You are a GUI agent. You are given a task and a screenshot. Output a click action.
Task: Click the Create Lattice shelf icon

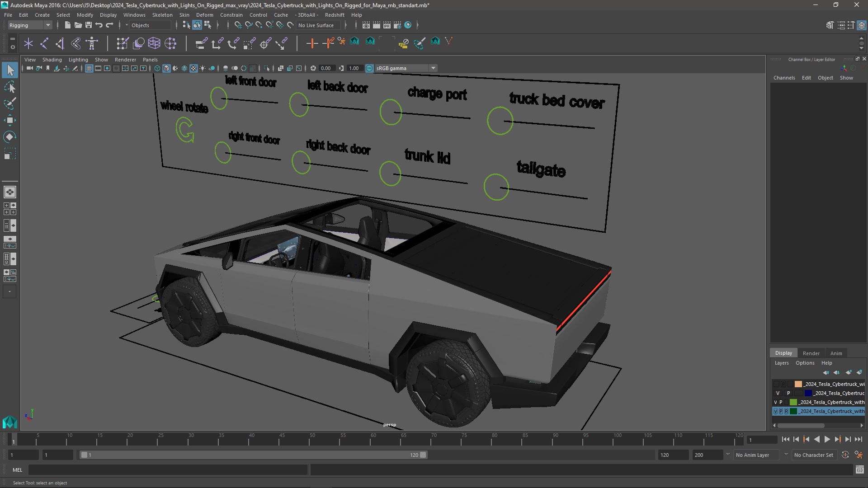[154, 43]
